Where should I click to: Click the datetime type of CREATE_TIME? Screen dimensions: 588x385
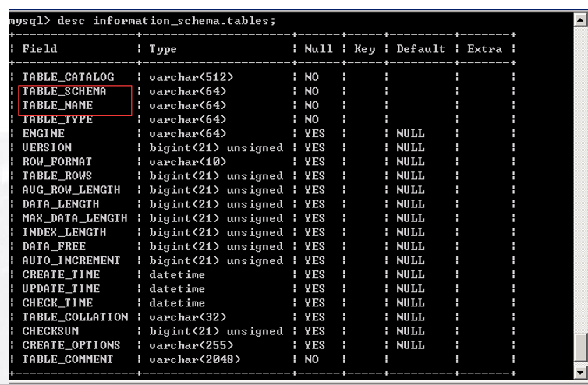(x=177, y=275)
